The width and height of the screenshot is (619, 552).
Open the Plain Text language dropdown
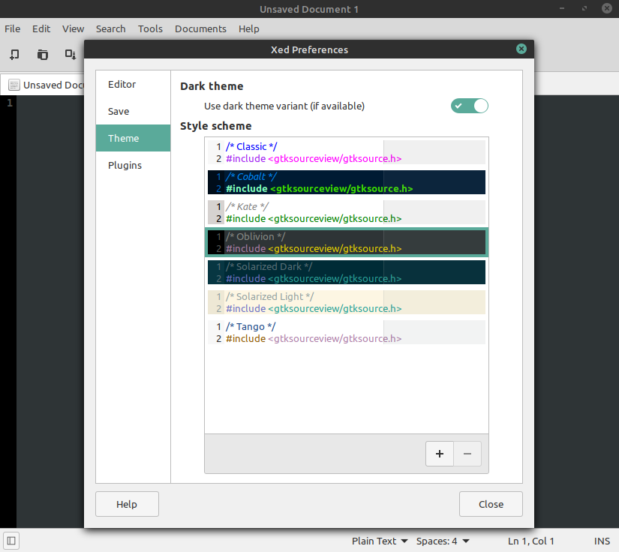[x=379, y=541]
